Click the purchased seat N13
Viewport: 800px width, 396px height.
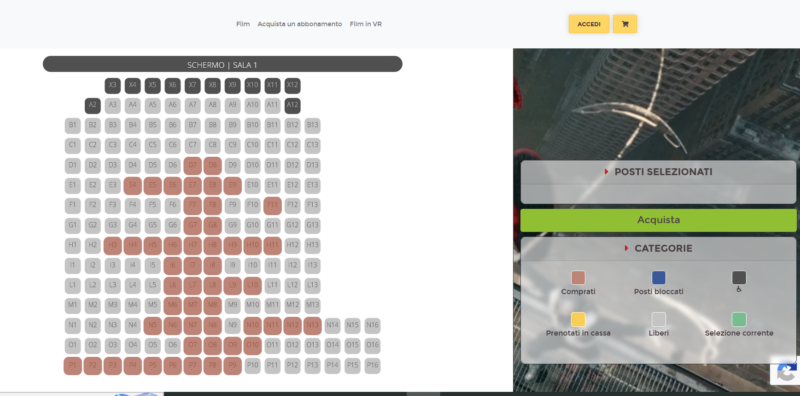(x=312, y=326)
